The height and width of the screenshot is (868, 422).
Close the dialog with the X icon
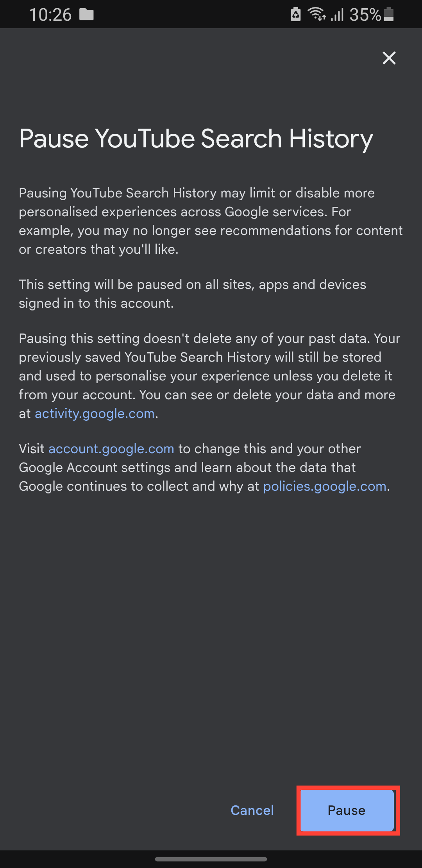[389, 58]
